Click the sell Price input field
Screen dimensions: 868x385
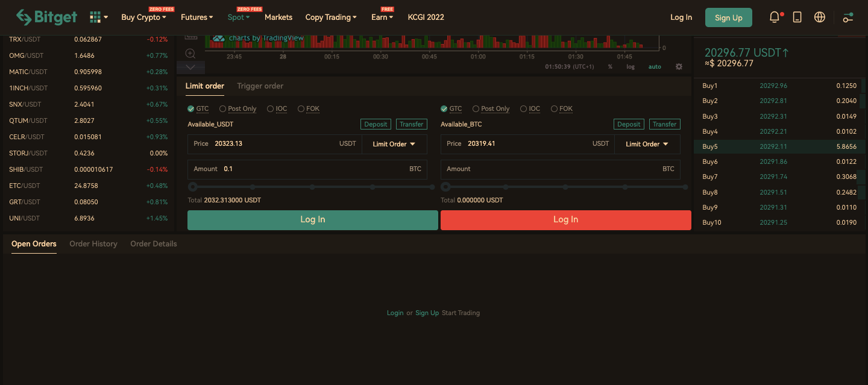click(x=528, y=144)
